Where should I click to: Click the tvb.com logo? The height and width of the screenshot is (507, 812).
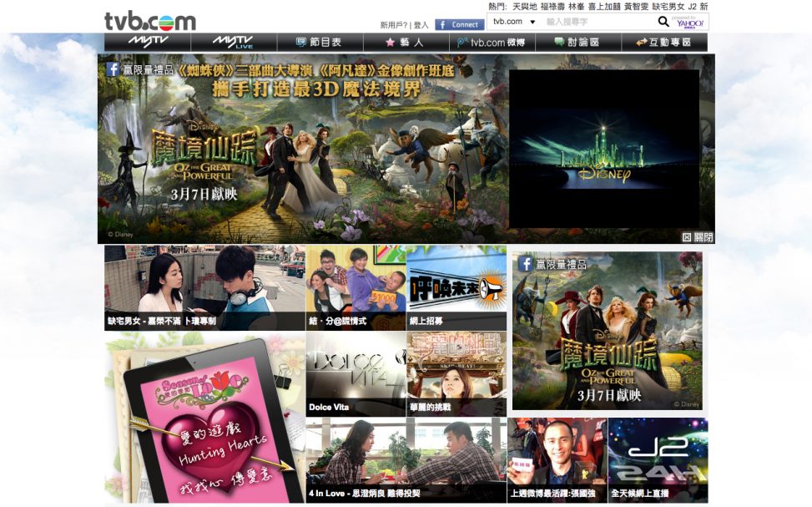150,21
